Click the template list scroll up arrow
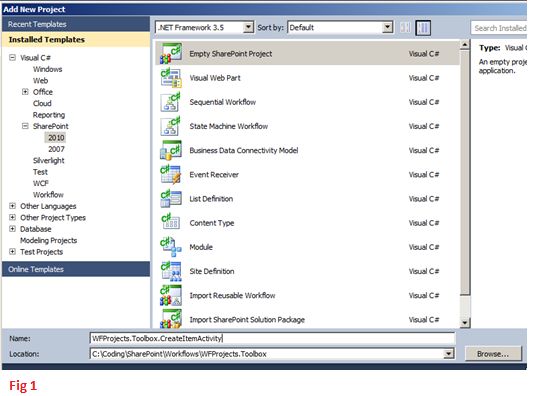Screen dimensions: 546x396 tap(465, 45)
